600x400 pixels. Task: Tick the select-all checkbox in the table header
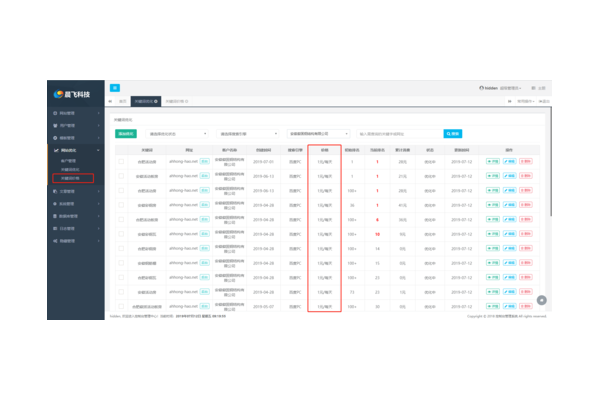click(x=122, y=150)
